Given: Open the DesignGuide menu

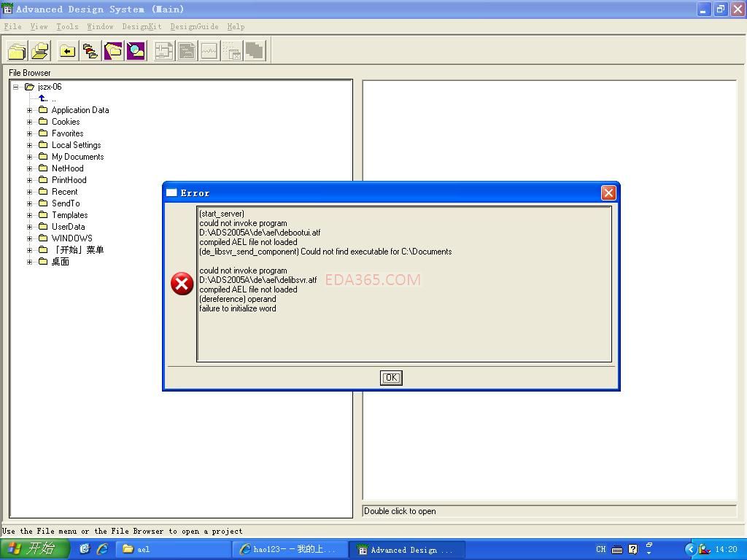Looking at the screenshot, I should [194, 26].
